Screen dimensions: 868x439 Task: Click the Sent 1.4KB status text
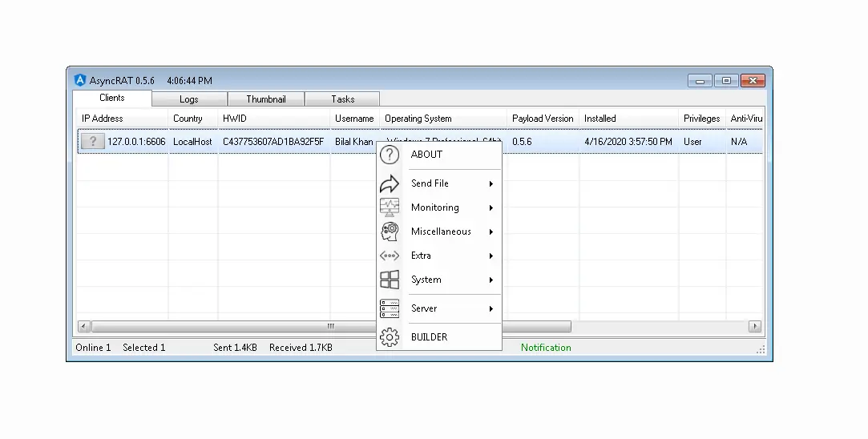coord(236,348)
